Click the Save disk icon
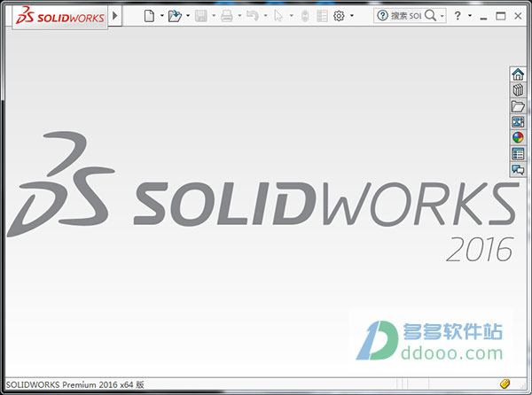 pyautogui.click(x=201, y=16)
